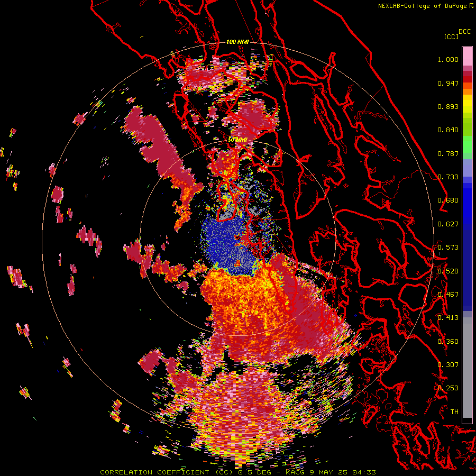Pick the gray color bar segment
This screenshot has width=476, height=476.
(467, 368)
